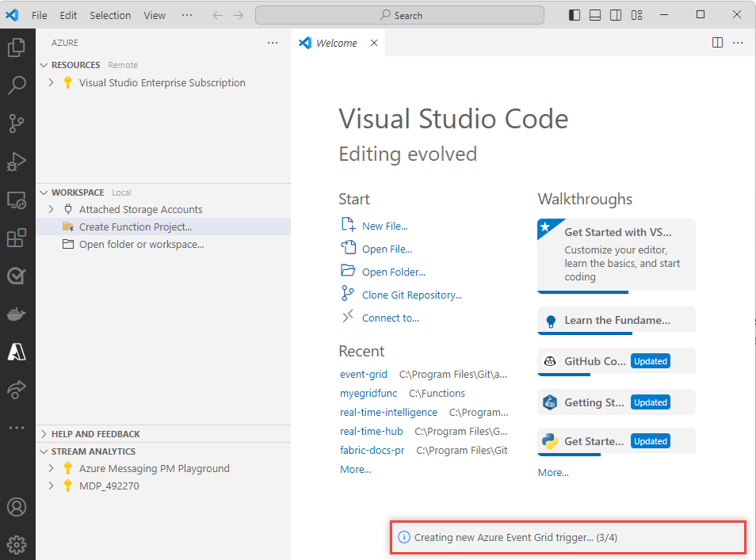Click the Clone Git Repository link

tap(411, 295)
